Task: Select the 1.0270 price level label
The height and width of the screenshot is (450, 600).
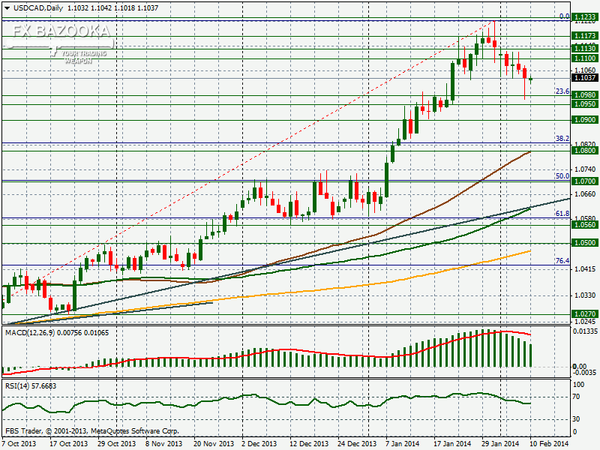Action: (585, 314)
